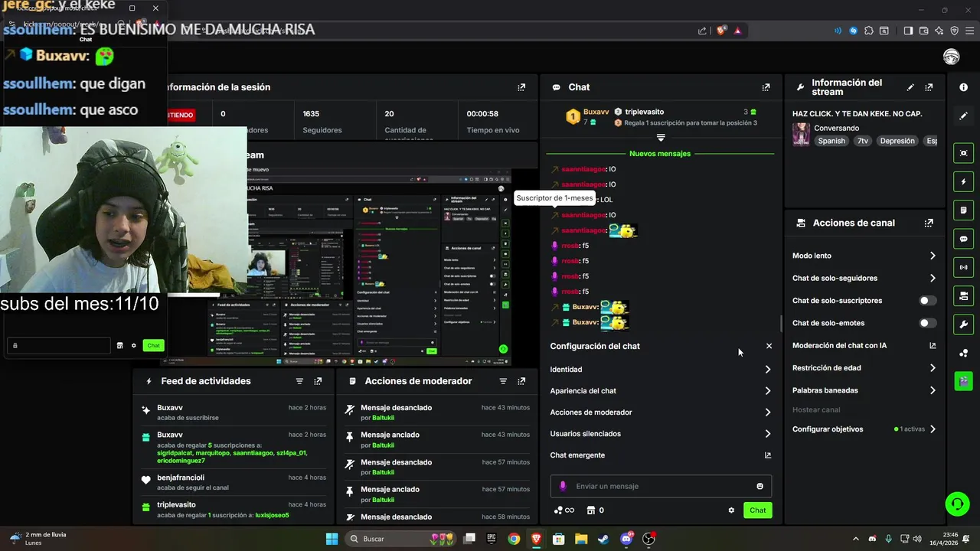
Task: Toggle the wrench sidebar widget icon
Action: (963, 324)
